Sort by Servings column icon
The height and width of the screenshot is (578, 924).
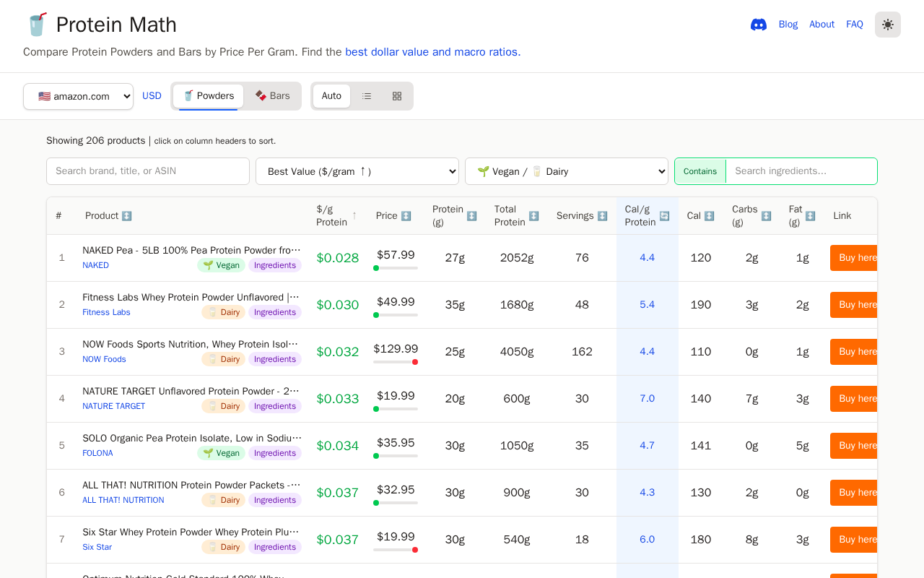tap(602, 216)
